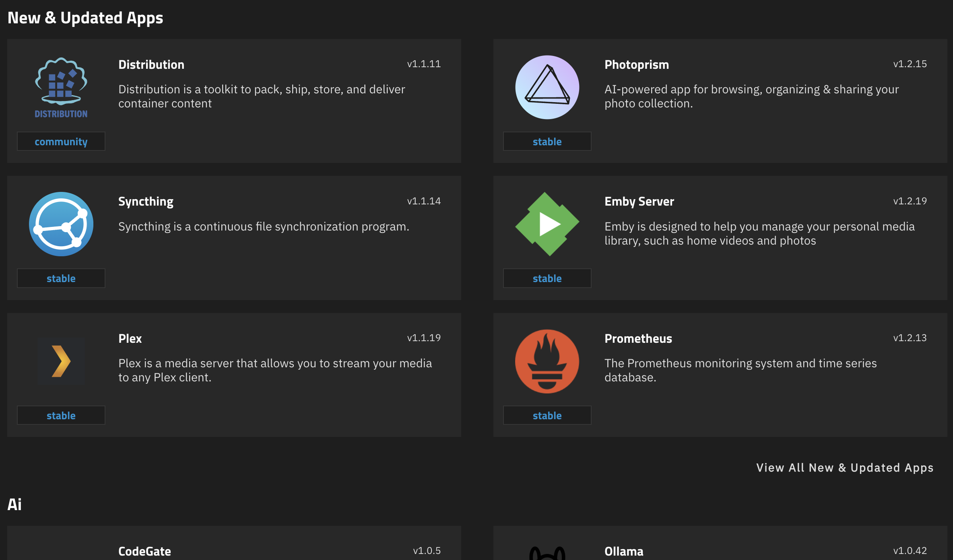Click the stable badge under Emby Server
953x560 pixels.
[x=547, y=278]
